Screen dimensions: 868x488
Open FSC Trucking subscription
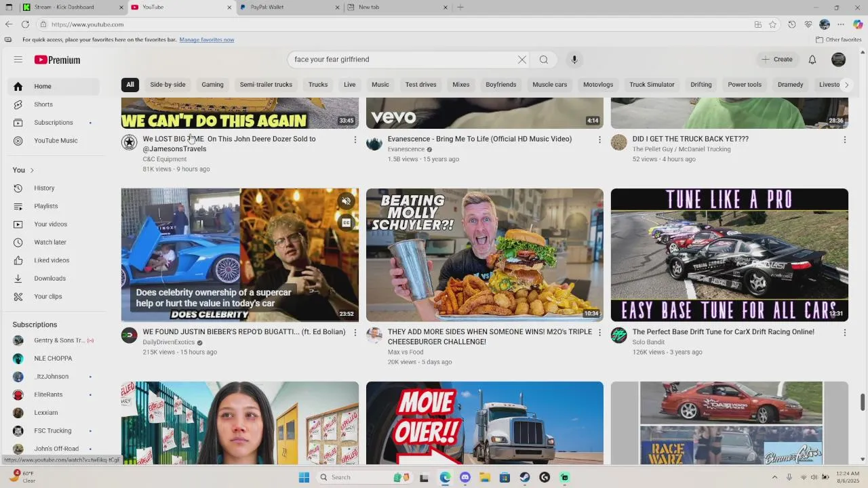[54, 431]
